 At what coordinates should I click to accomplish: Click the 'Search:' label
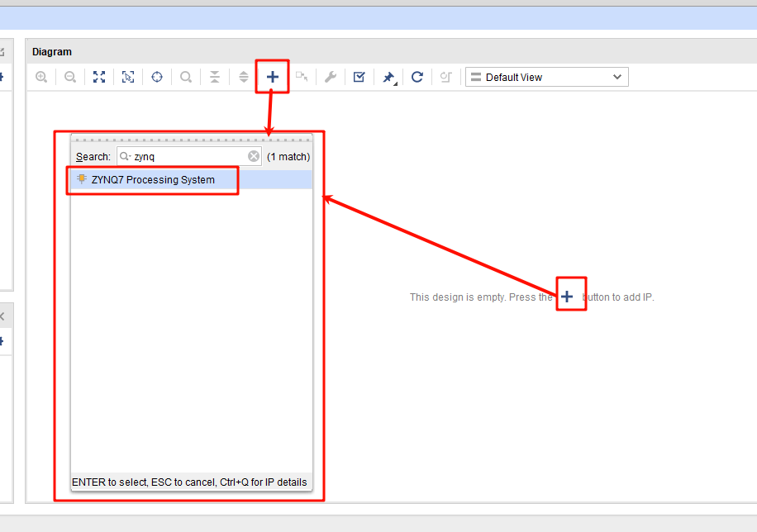(x=93, y=157)
